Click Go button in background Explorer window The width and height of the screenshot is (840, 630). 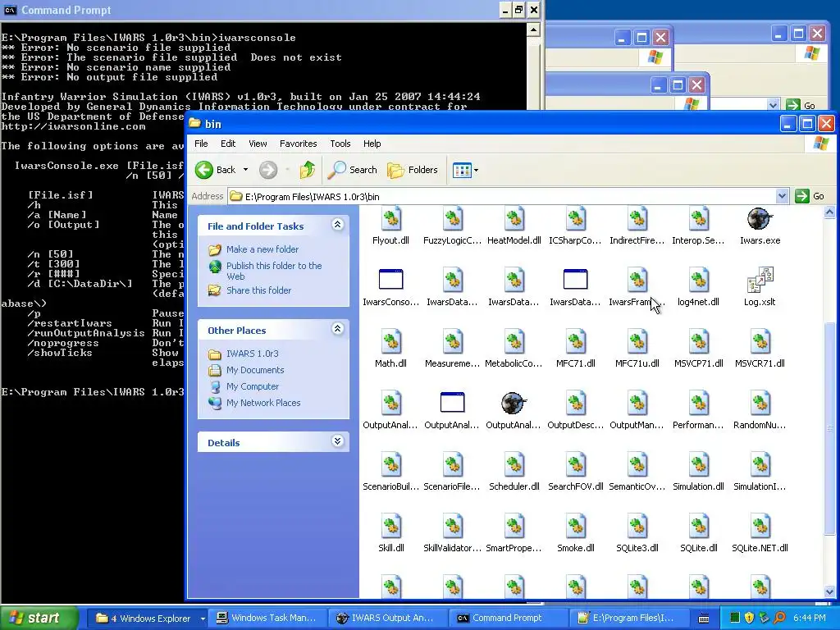point(802,105)
